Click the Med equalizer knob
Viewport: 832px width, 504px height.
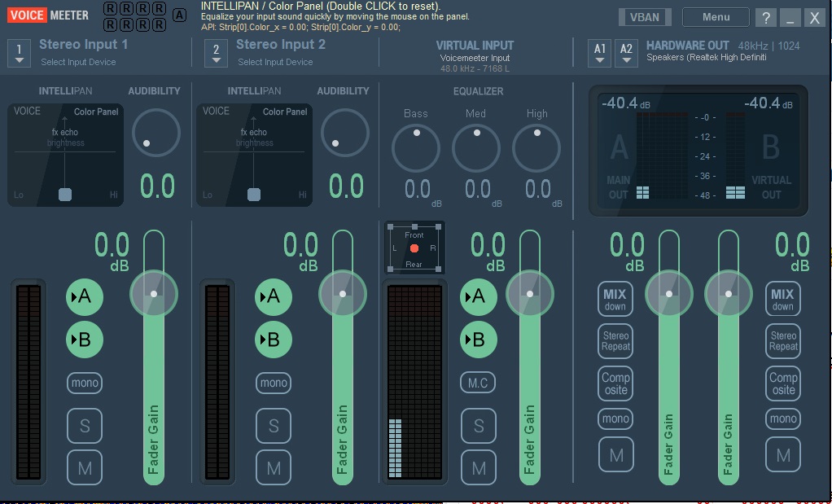[x=476, y=148]
